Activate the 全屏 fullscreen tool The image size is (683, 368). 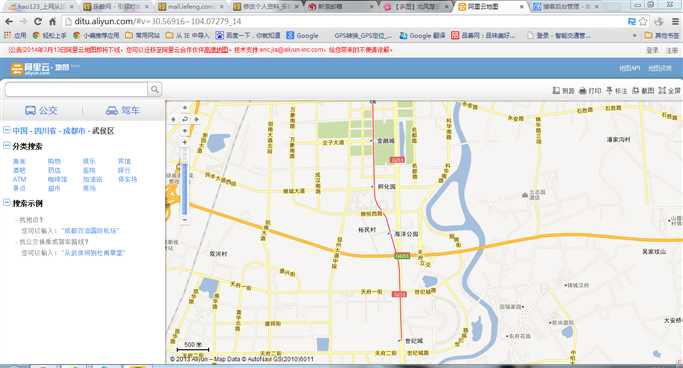669,91
